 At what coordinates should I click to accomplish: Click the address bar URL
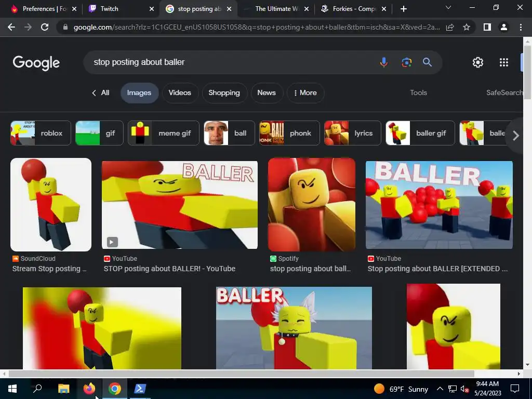(x=257, y=27)
